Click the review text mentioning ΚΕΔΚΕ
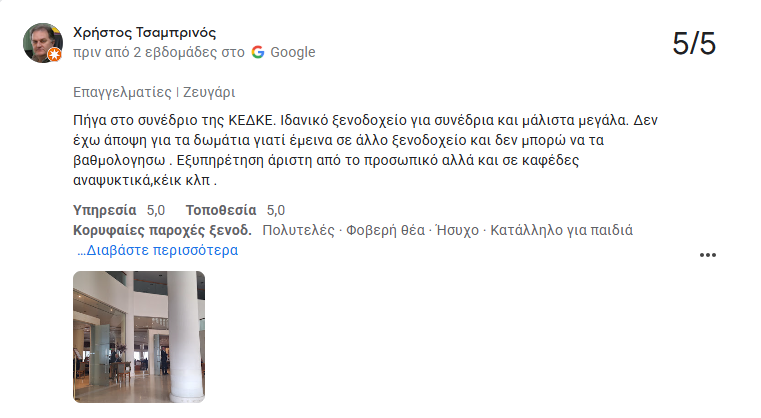Screen dimensions: 761x418 pos(365,150)
